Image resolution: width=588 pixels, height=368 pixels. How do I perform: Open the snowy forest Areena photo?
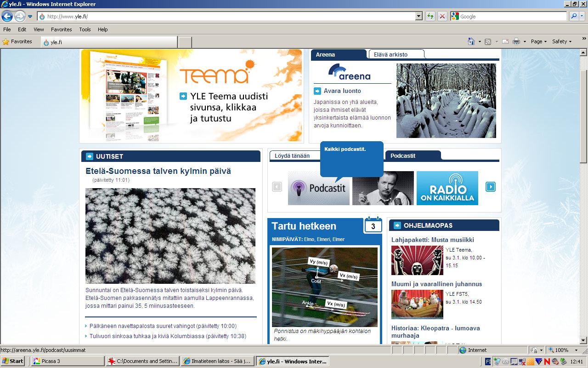point(446,101)
